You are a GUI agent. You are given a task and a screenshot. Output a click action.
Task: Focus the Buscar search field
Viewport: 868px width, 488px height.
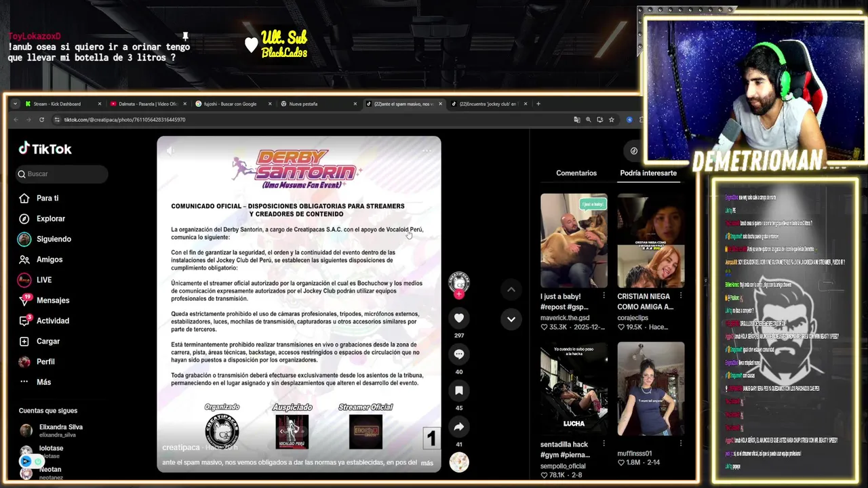(62, 174)
